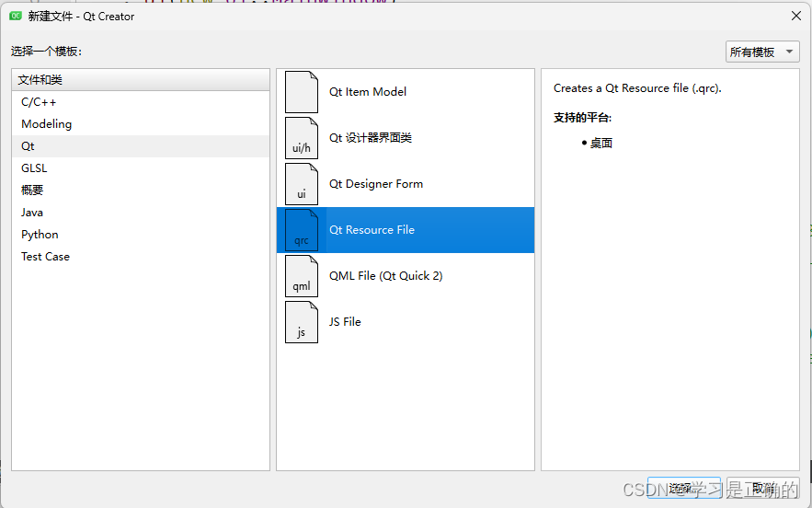Select the Test Case category

click(x=141, y=256)
